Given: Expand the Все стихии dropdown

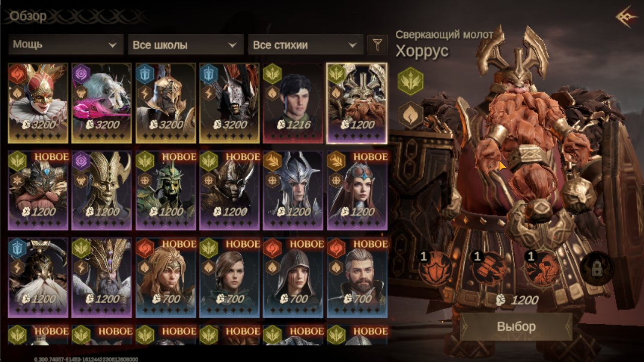Looking at the screenshot, I should (306, 44).
